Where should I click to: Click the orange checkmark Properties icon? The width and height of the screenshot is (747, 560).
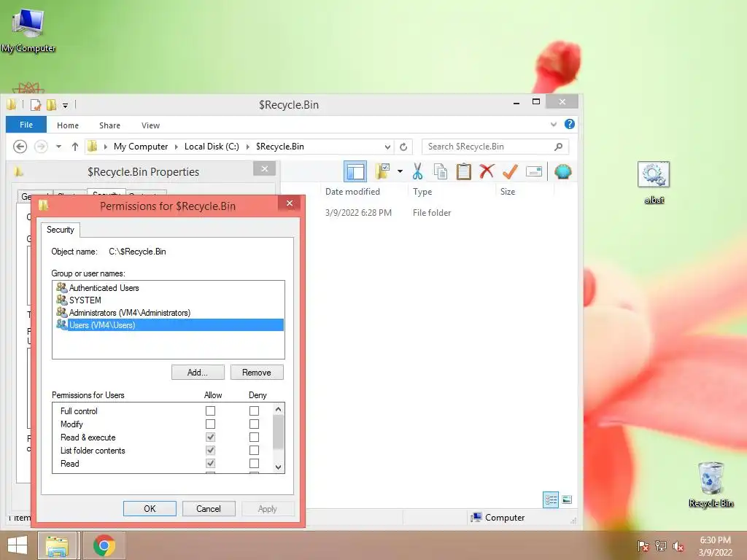(x=510, y=171)
